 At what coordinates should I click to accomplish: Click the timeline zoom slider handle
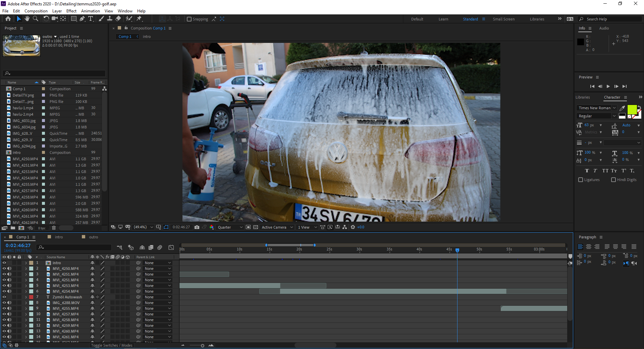tap(203, 346)
